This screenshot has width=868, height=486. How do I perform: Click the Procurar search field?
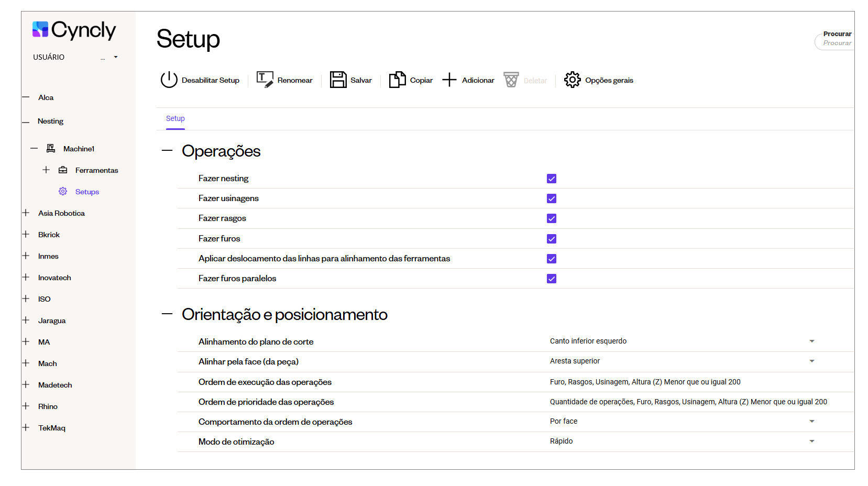coord(837,43)
